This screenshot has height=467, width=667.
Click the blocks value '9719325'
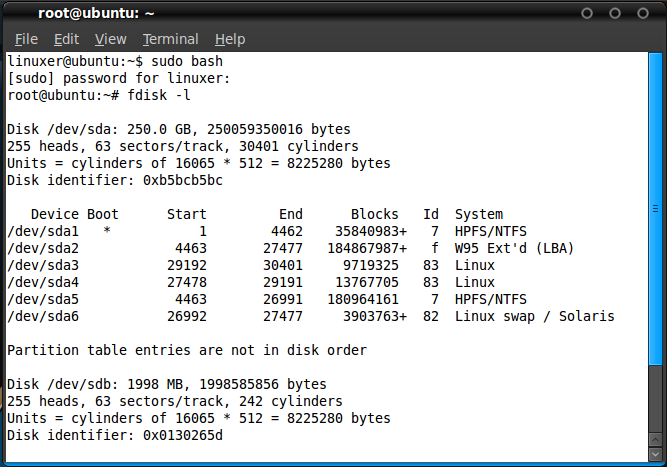click(371, 265)
